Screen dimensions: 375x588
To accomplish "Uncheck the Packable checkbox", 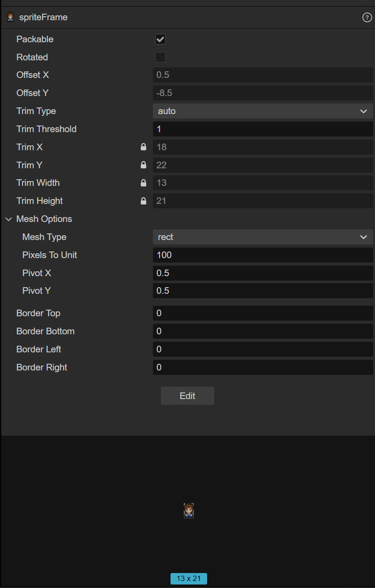I will coord(160,39).
